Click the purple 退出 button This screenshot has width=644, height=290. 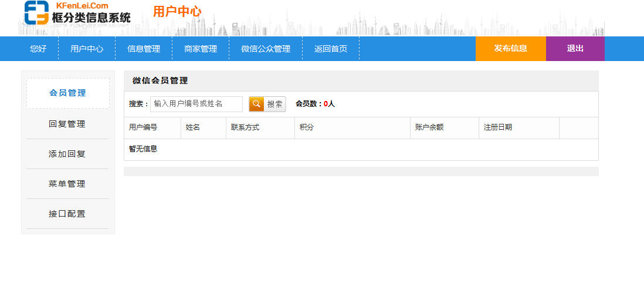click(575, 49)
